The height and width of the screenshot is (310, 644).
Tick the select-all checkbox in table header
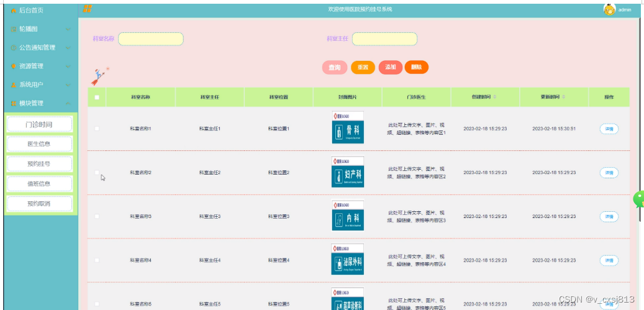(x=97, y=98)
